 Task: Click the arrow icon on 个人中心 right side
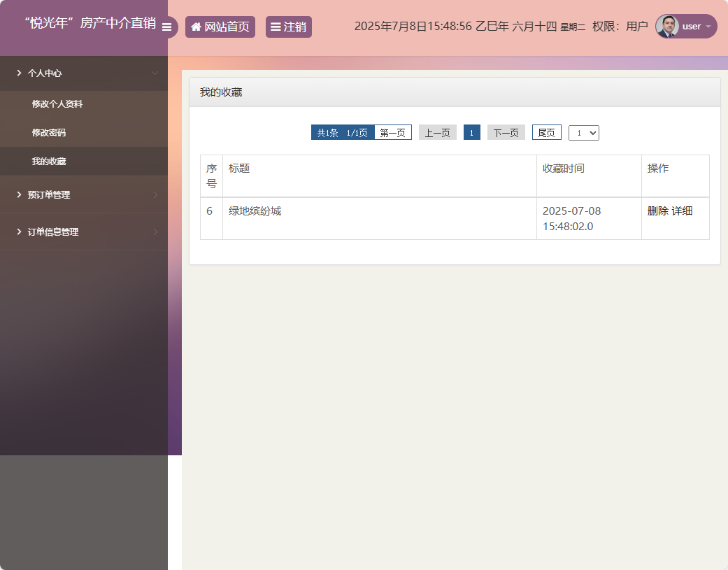(x=155, y=73)
